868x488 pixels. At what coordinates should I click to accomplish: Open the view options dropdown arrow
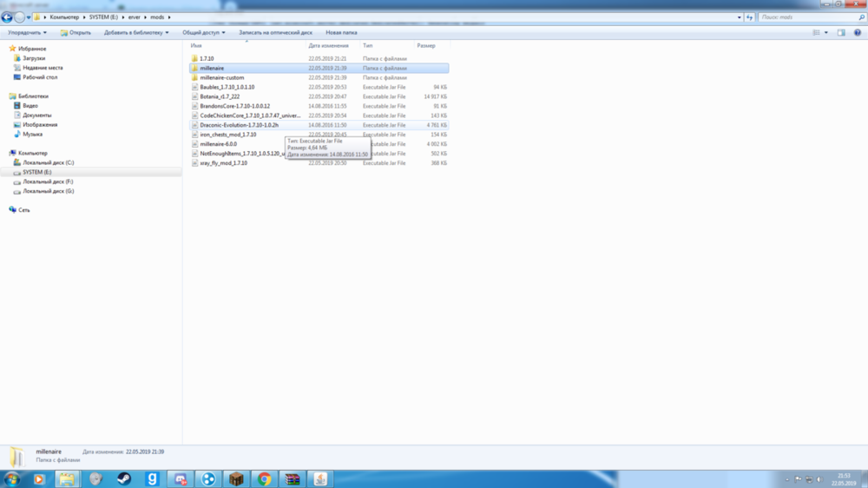click(x=826, y=33)
